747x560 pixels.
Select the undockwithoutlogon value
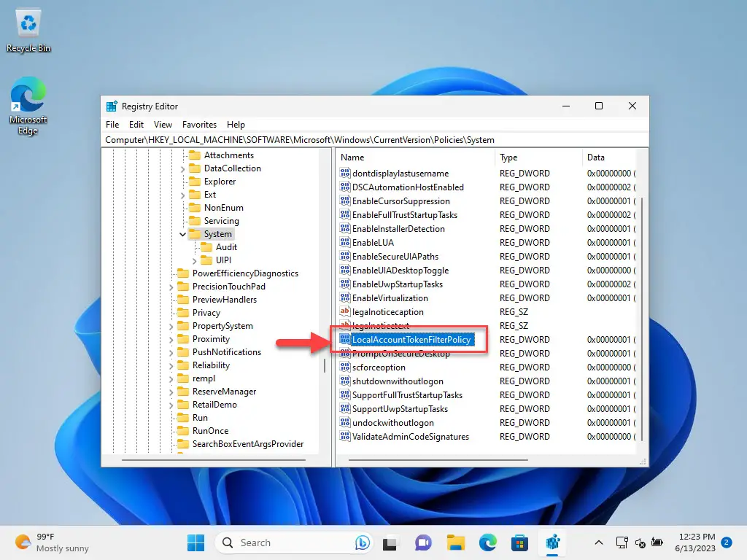(x=393, y=422)
